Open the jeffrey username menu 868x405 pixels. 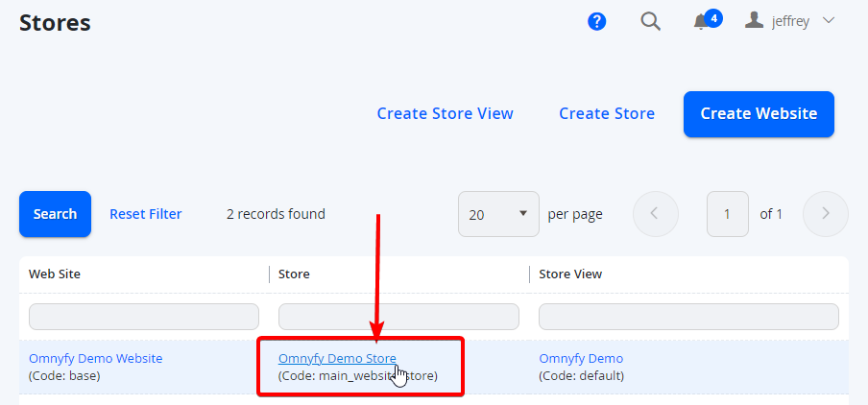[790, 21]
